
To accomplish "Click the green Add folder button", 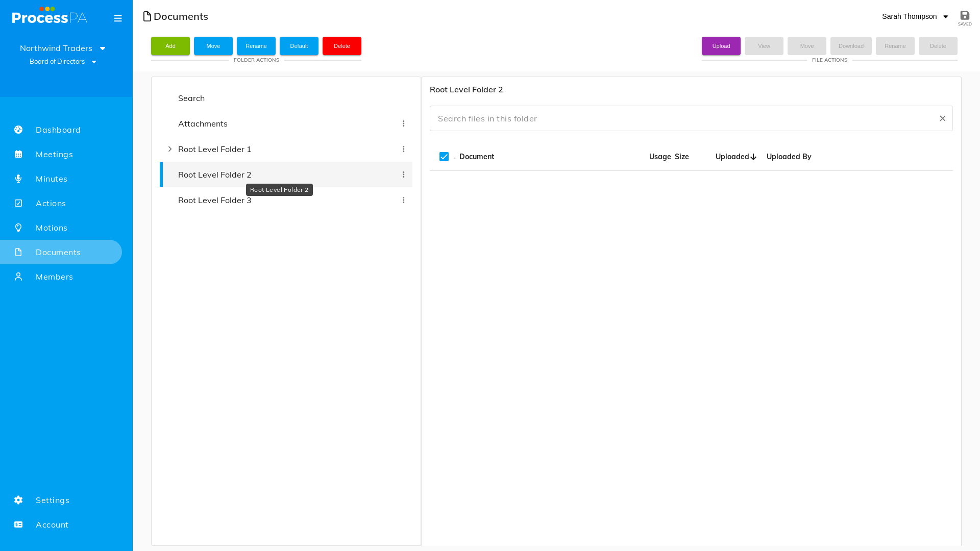I will click(170, 46).
